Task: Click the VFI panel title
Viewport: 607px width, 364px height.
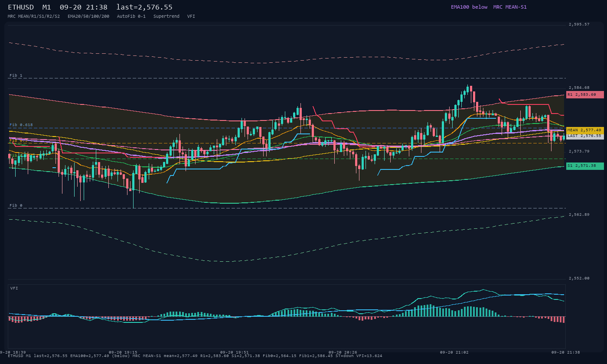Action: pos(14,288)
